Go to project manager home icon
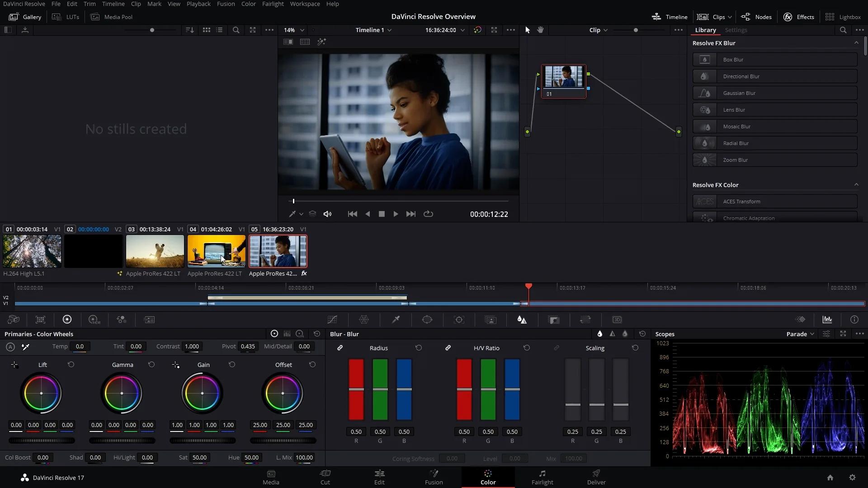Viewport: 868px width, 488px height. tap(830, 478)
